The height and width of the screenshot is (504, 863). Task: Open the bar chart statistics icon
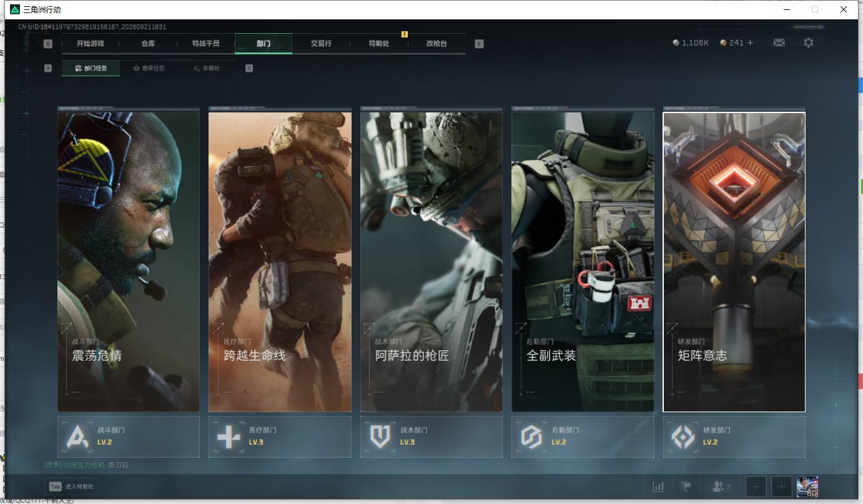click(658, 487)
